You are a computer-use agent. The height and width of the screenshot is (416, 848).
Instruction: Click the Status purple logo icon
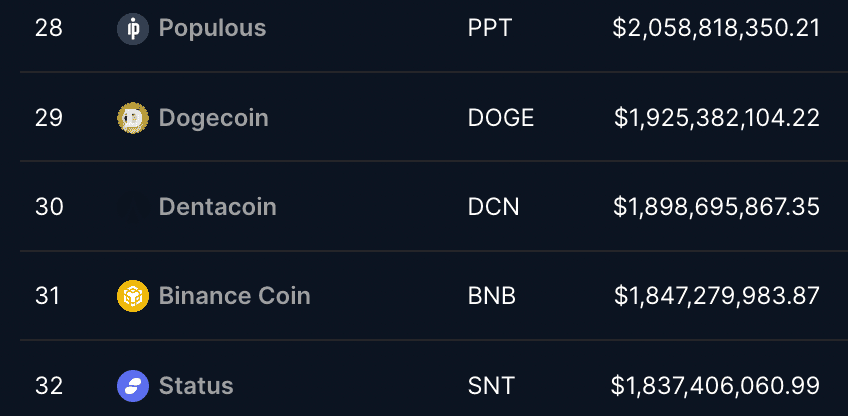(x=133, y=386)
